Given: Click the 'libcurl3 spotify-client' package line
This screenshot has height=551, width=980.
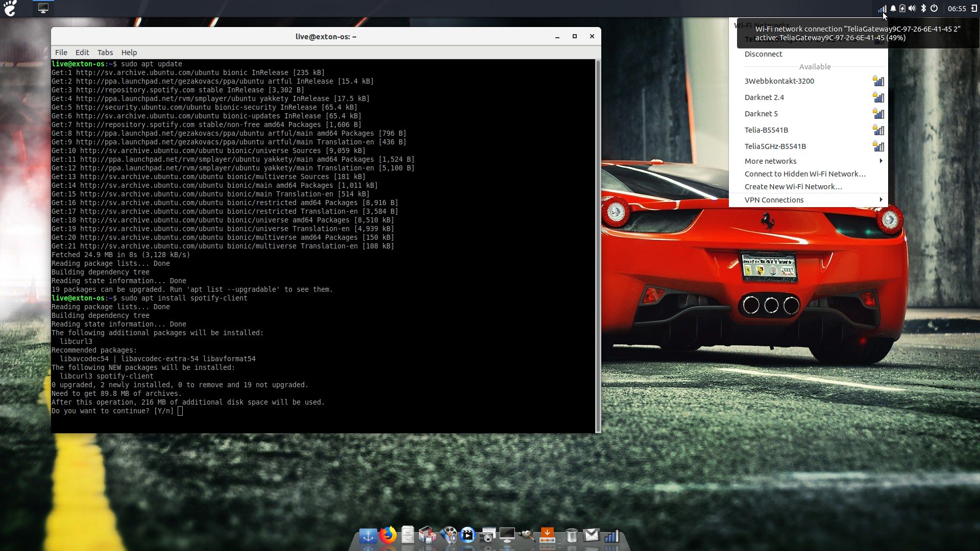Looking at the screenshot, I should click(x=107, y=377).
